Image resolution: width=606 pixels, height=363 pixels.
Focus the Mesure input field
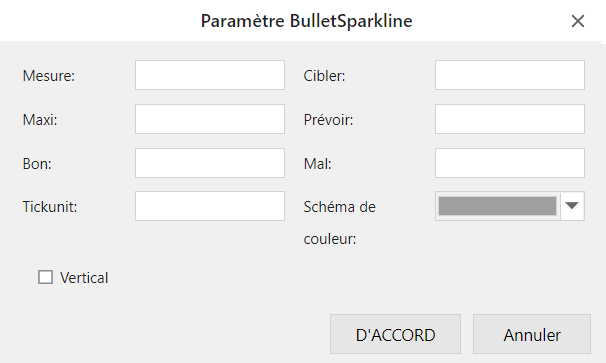pyautogui.click(x=210, y=75)
